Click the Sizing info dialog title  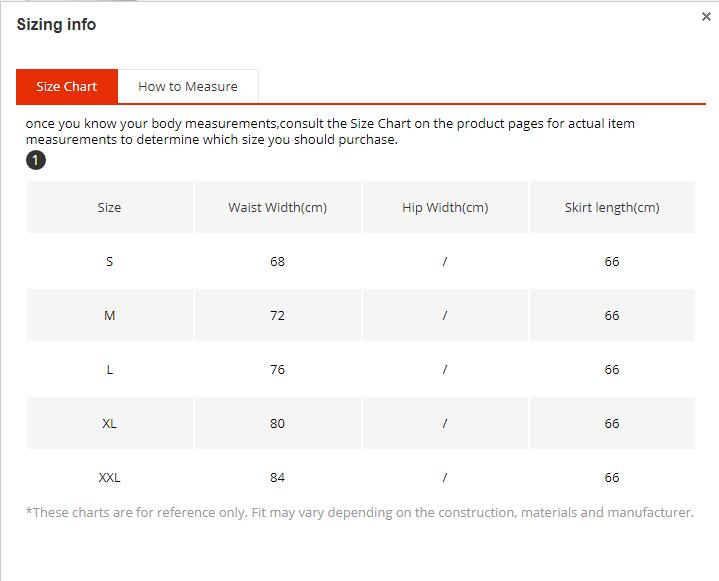pyautogui.click(x=57, y=25)
